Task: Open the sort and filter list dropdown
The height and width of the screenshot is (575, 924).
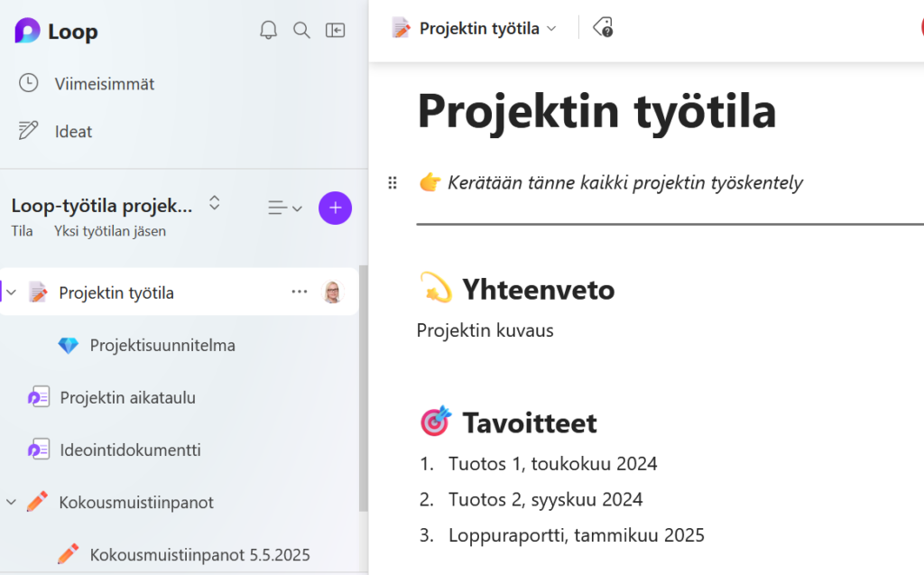Action: (285, 209)
